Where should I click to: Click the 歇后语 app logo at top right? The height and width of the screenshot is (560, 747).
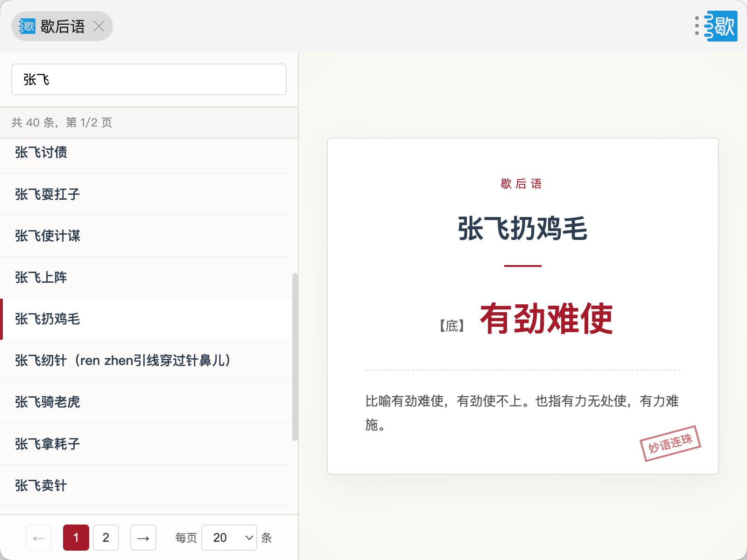[x=721, y=26]
